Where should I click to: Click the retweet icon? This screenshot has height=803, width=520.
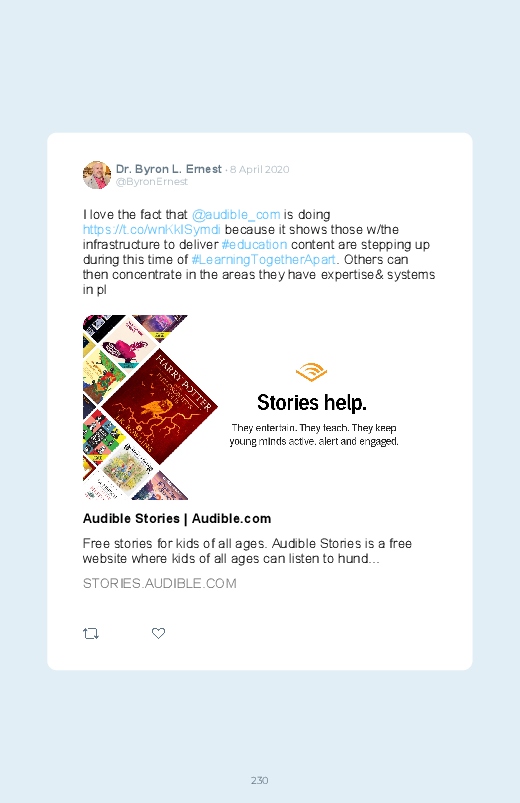[x=91, y=633]
